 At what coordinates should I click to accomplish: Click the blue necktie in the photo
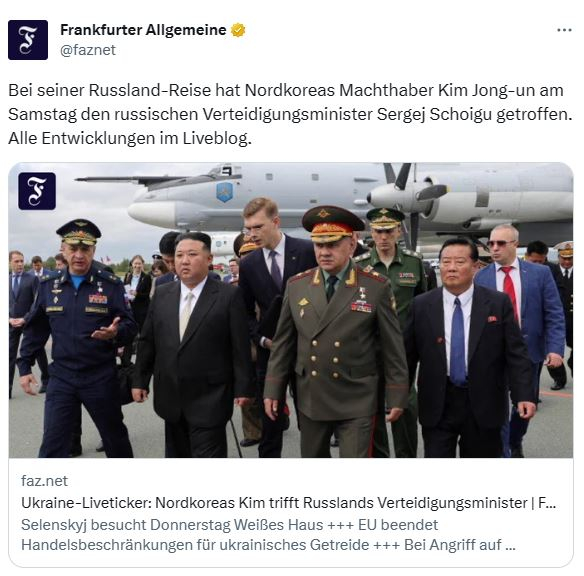click(458, 341)
